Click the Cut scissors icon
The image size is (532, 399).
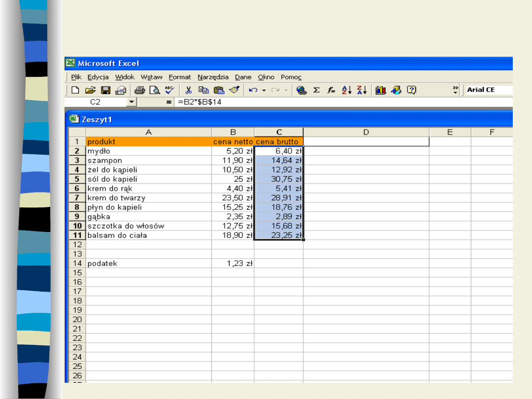point(188,90)
